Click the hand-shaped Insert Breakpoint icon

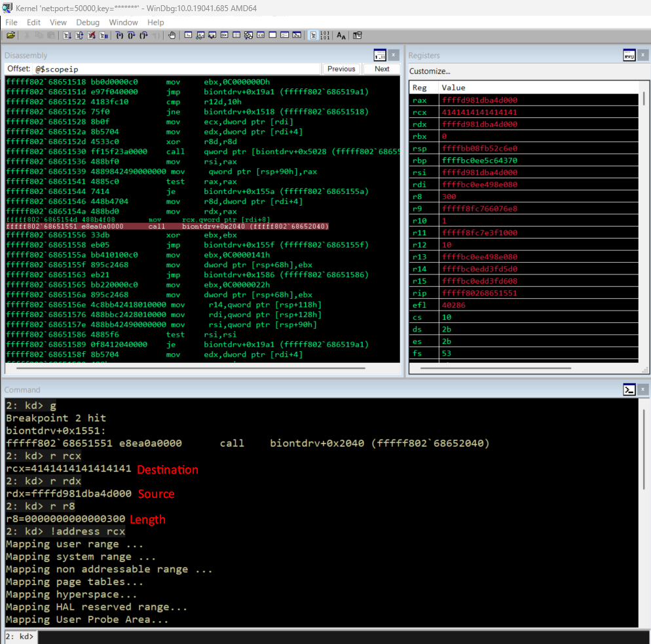172,35
